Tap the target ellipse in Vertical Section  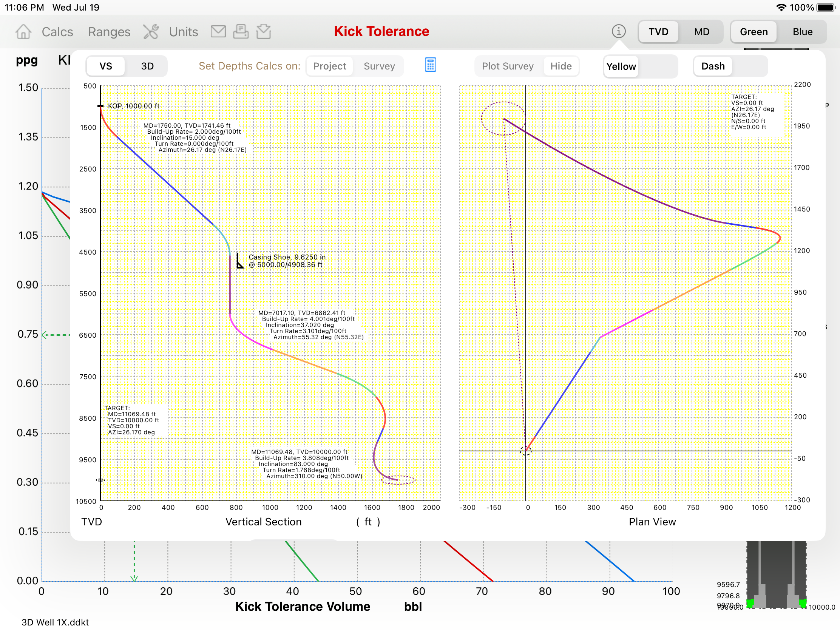pos(398,480)
